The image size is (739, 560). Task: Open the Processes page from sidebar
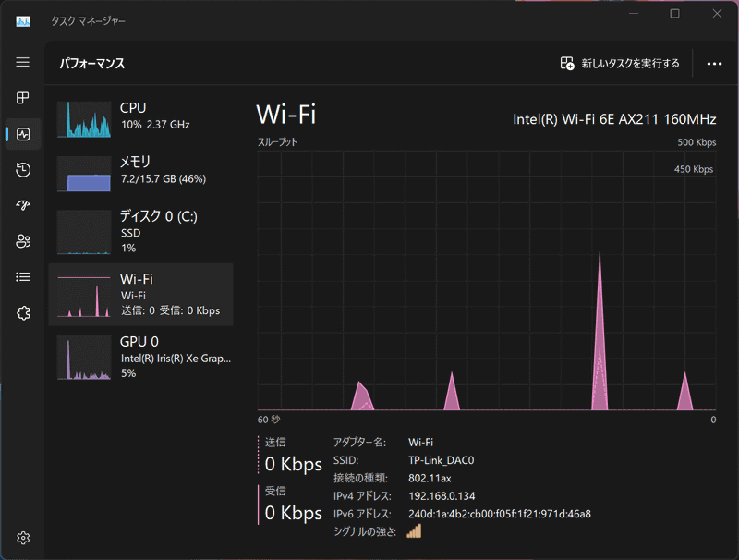[23, 98]
